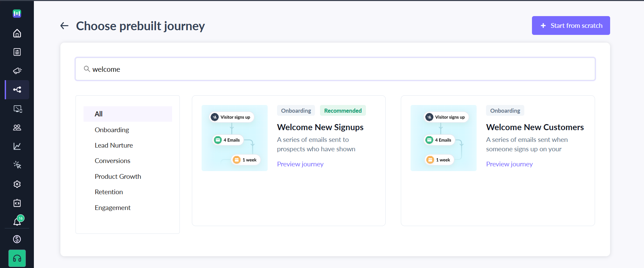
Task: Open the forms list icon in sidebar
Action: pyautogui.click(x=17, y=52)
